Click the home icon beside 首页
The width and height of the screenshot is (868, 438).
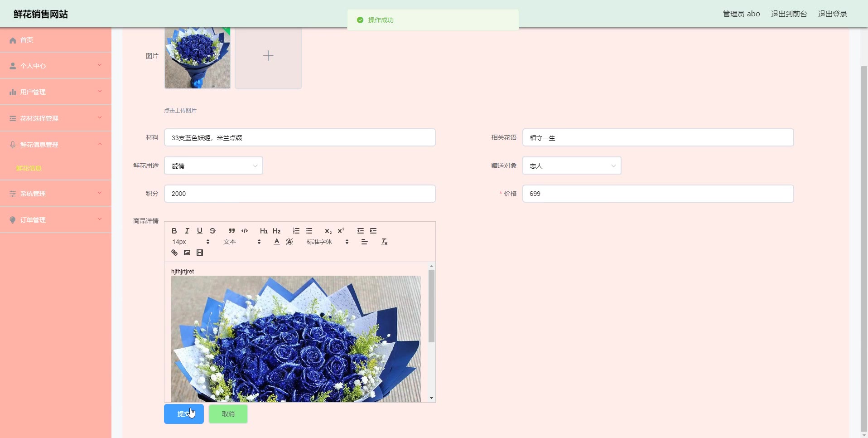(13, 40)
